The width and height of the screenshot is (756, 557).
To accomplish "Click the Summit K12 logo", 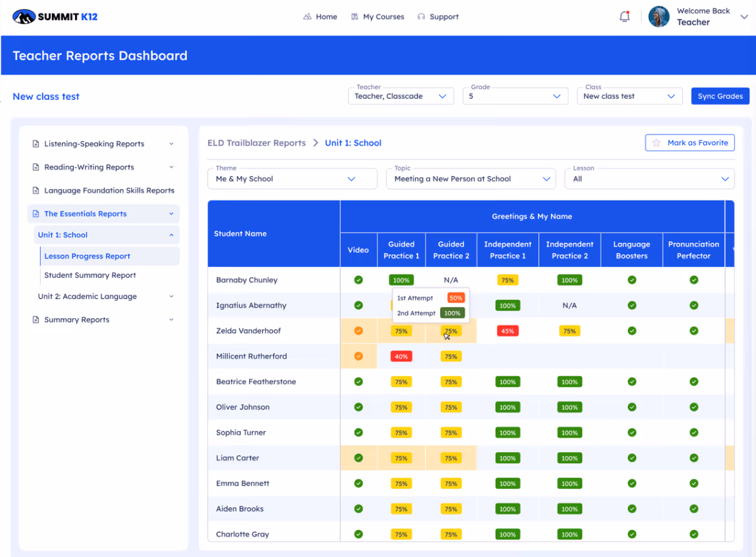I will [x=55, y=17].
